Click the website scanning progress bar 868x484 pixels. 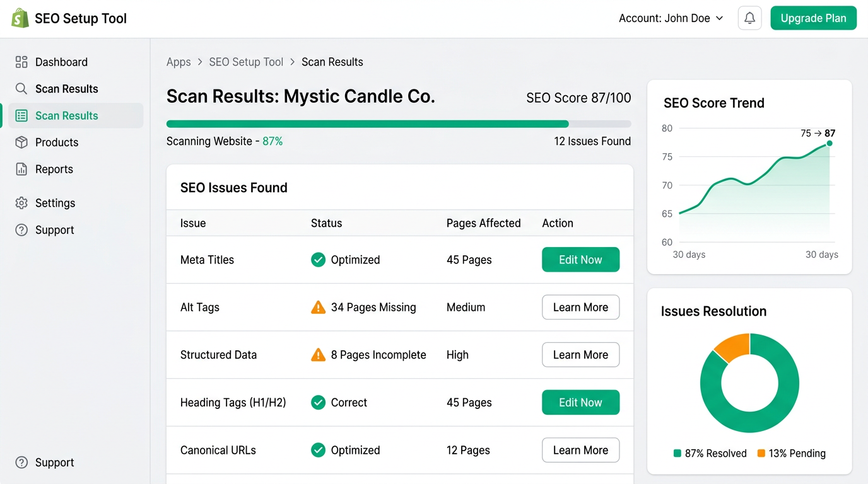coord(398,124)
